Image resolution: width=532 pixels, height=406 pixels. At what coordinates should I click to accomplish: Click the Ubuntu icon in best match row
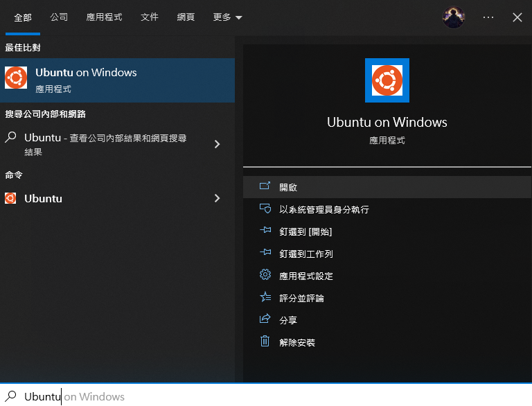pos(16,78)
